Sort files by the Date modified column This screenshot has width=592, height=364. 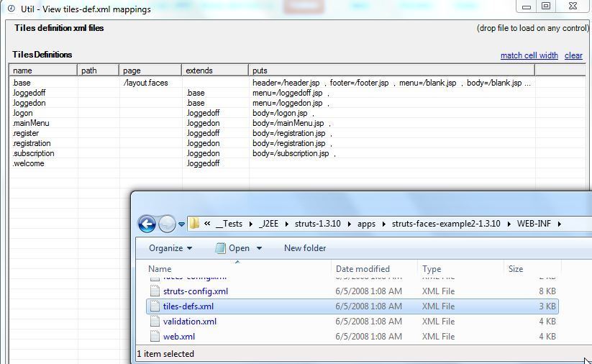click(363, 269)
